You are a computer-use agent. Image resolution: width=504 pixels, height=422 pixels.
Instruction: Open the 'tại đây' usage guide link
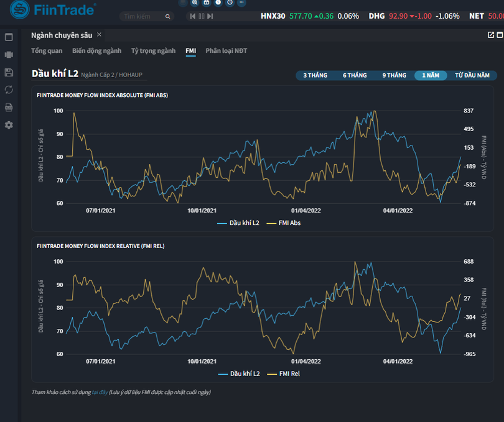pos(100,392)
